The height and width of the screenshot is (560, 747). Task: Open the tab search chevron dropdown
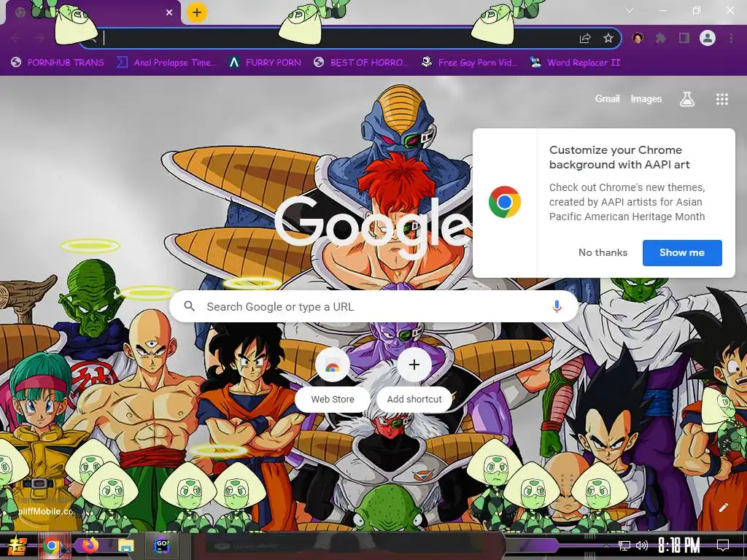click(x=630, y=10)
